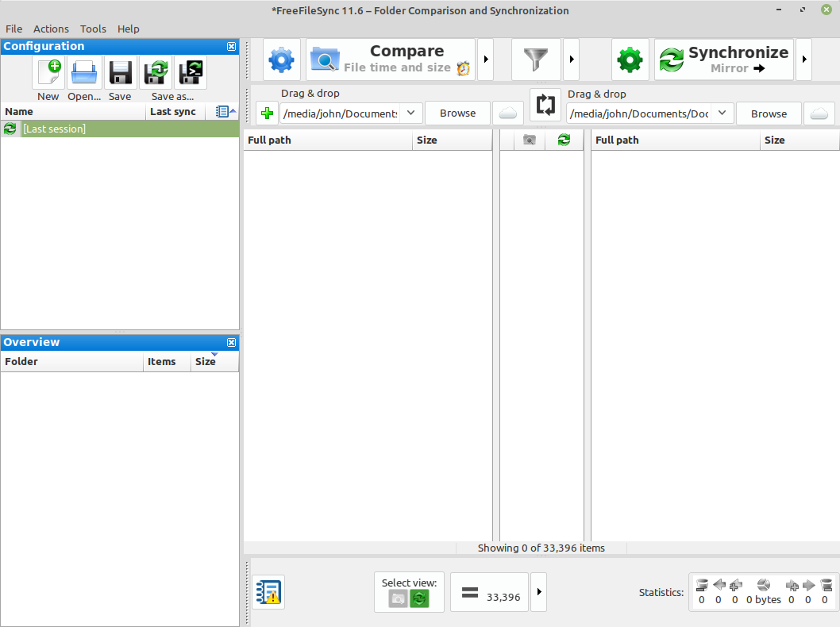Add folder pair with green plus
This screenshot has height=627, width=840.
point(267,113)
